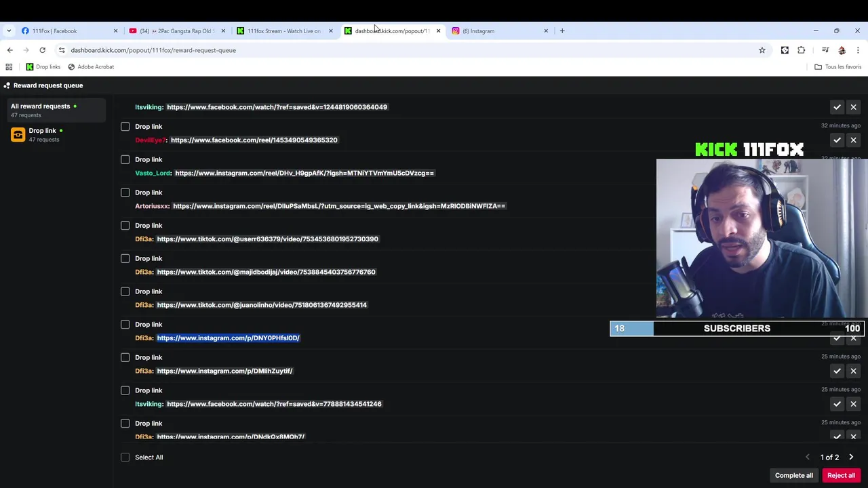Viewport: 868px width, 488px height.
Task: Switch to the 2Pac Gangsta Rap YouTube tab
Action: pyautogui.click(x=176, y=30)
